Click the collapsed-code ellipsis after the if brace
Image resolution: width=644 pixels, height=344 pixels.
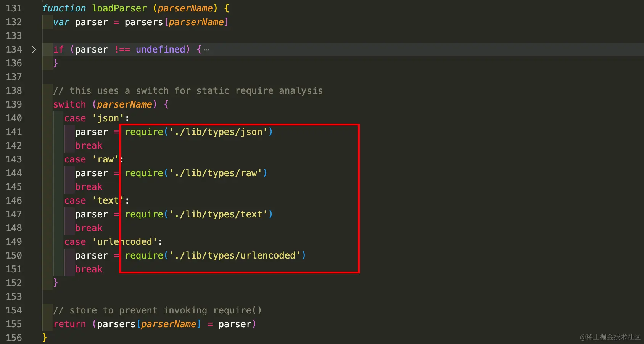pos(206,50)
